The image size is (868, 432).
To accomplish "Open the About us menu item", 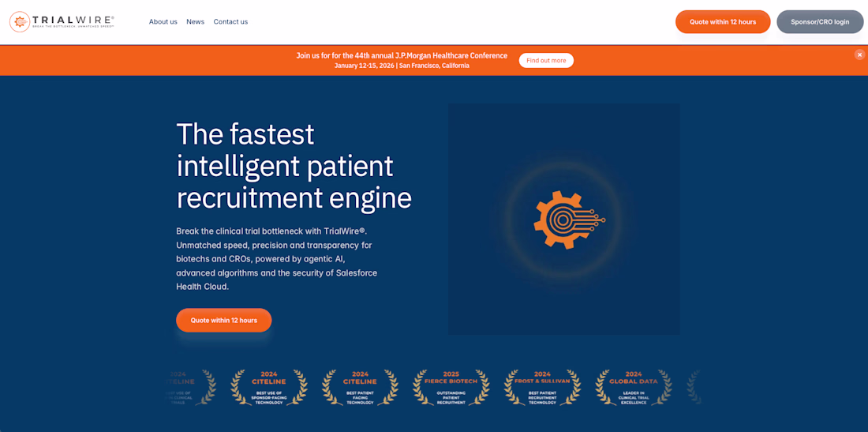I will (x=163, y=21).
